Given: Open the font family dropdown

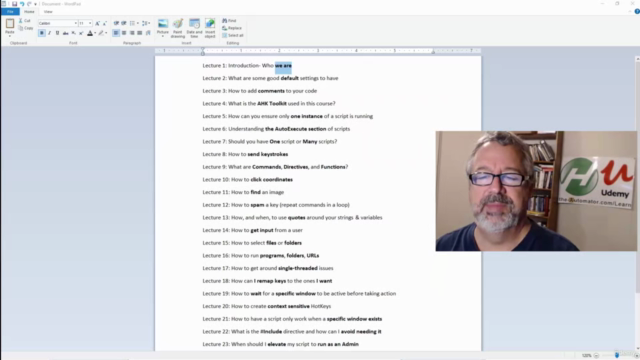Looking at the screenshot, I should 76,23.
